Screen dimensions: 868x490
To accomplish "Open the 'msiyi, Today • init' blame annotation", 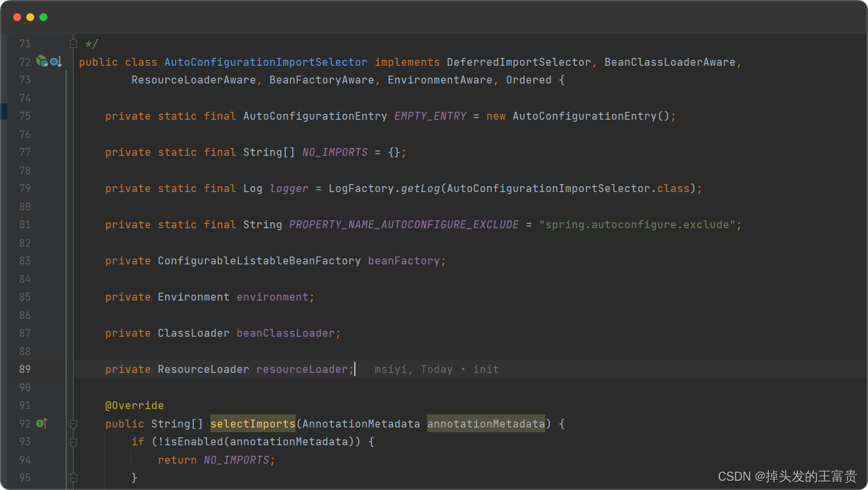I will (x=437, y=369).
